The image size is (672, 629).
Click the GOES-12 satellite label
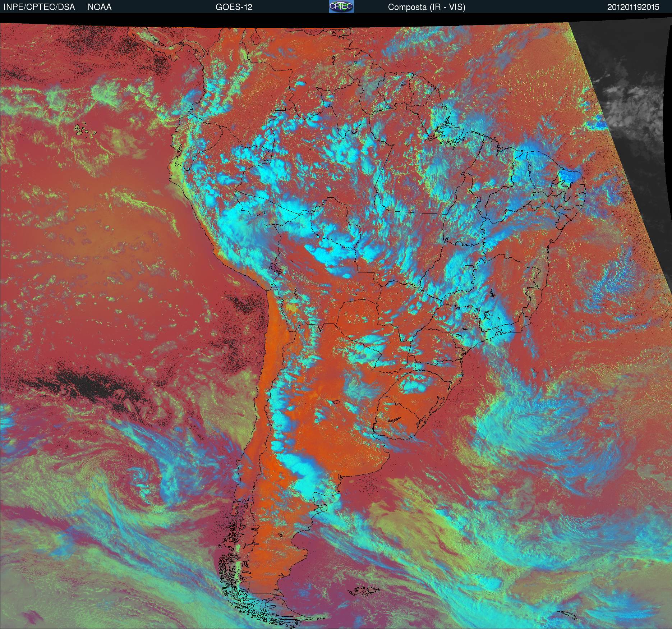pos(234,7)
